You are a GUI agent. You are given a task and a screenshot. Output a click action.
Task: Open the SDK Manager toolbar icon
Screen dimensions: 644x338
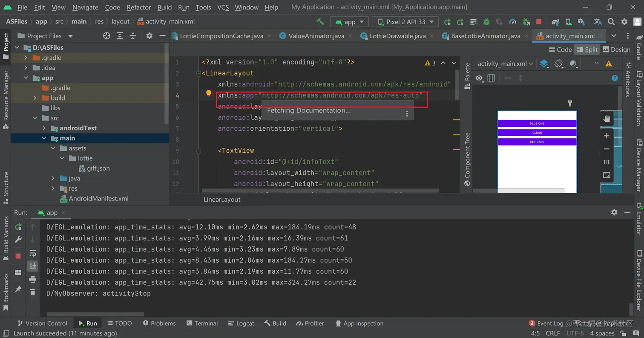[x=581, y=22]
